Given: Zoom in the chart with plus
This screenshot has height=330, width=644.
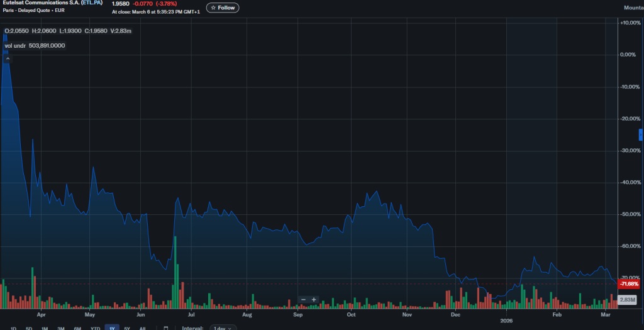Looking at the screenshot, I should 314,300.
